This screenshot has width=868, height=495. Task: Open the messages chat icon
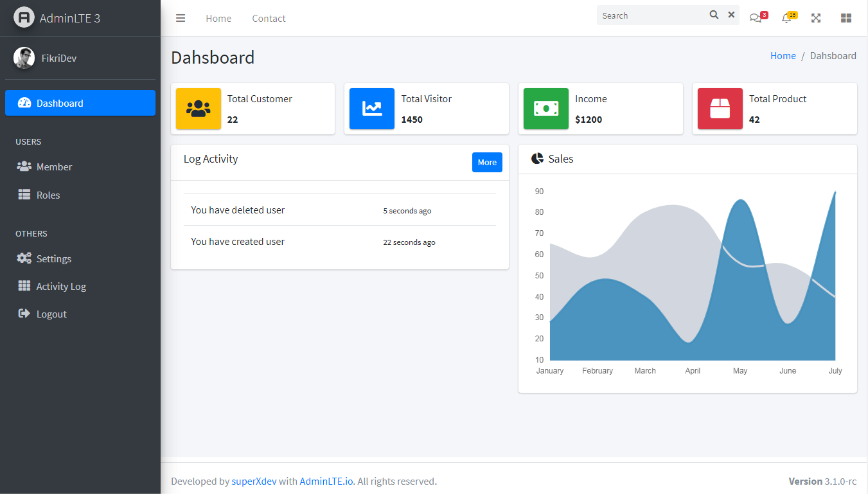756,18
